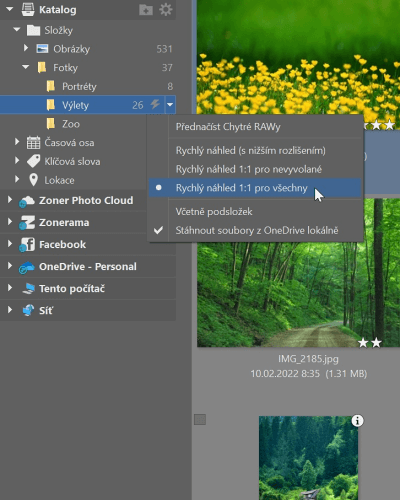Image resolution: width=400 pixels, height=500 pixels.
Task: Click the lightning bolt icon on Výlety
Action: tap(155, 104)
